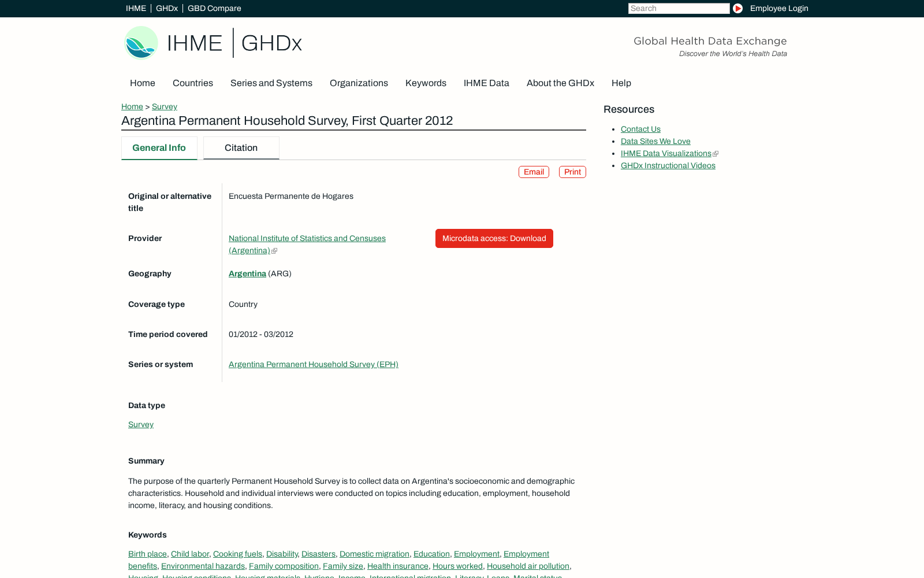Click the 01/2012 - 03/2012 time period
This screenshot has width=924, height=578.
261,334
